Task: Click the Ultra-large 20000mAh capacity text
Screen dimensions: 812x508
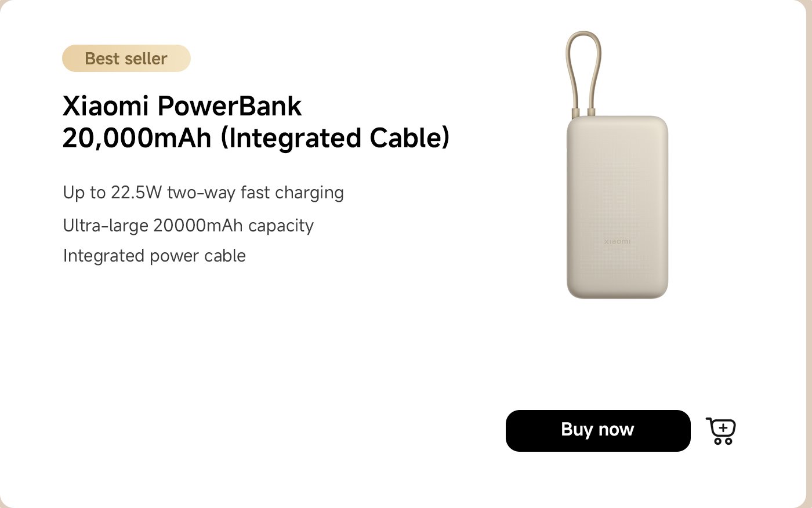Action: tap(188, 226)
